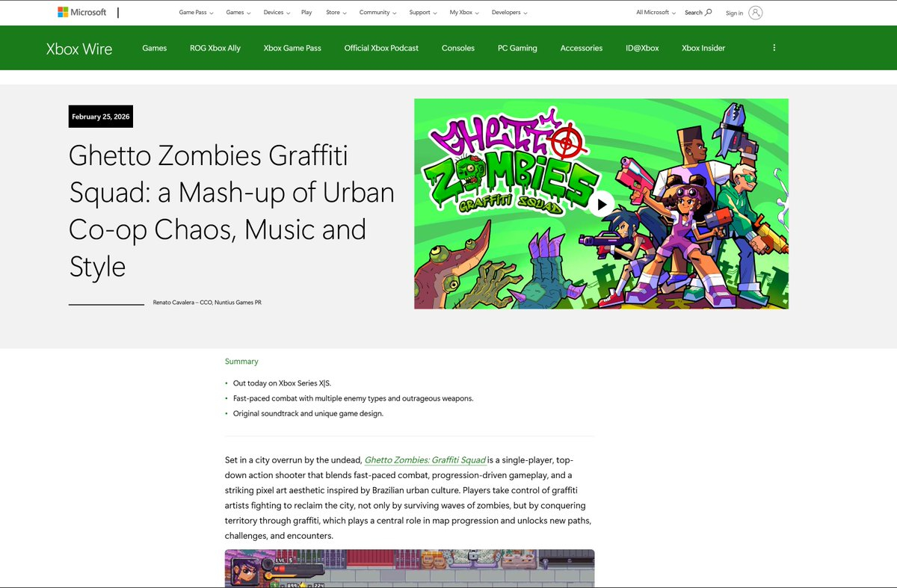Image resolution: width=897 pixels, height=588 pixels.
Task: Open the Xbox Insider nav link
Action: (x=703, y=48)
